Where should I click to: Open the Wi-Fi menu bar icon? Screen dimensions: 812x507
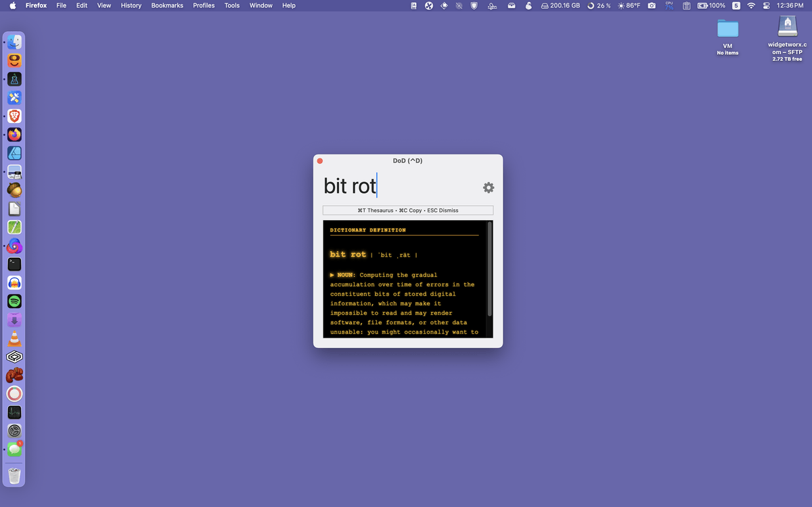pyautogui.click(x=750, y=5)
